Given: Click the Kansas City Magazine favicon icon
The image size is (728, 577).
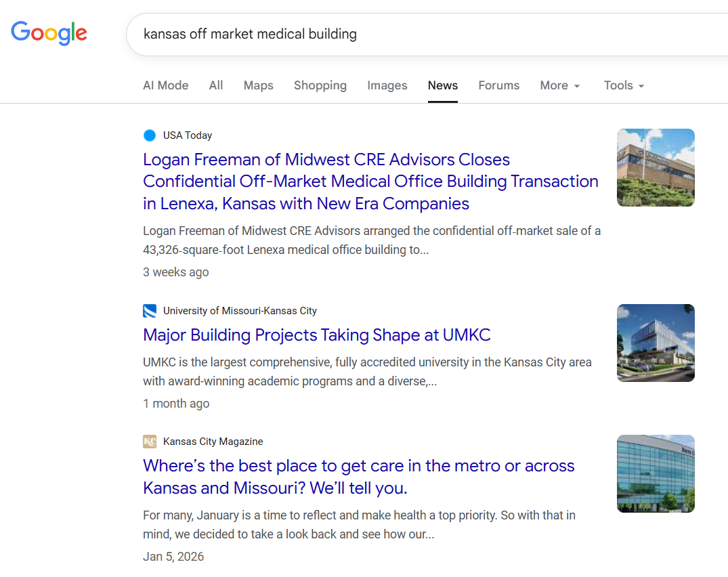Looking at the screenshot, I should point(150,442).
